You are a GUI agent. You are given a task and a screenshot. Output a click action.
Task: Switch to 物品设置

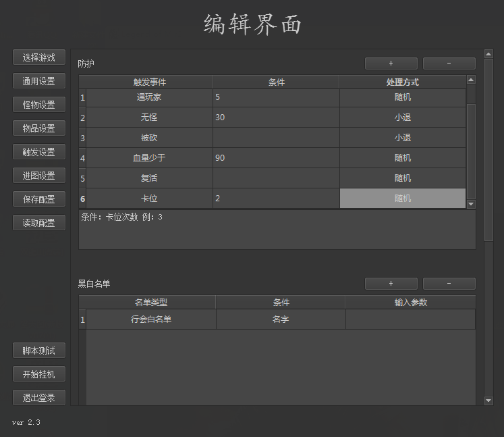[x=39, y=128]
